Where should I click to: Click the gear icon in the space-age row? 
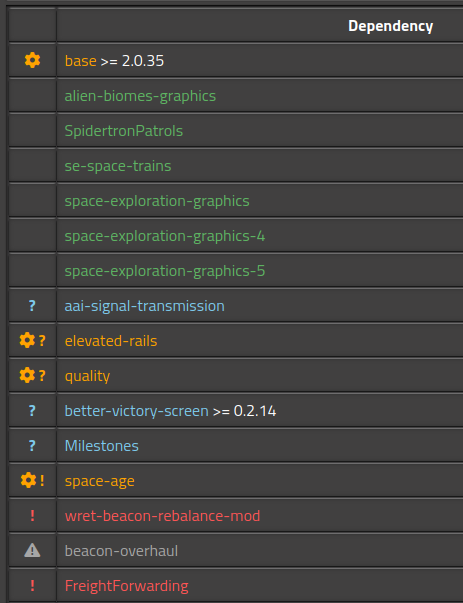[x=28, y=480]
